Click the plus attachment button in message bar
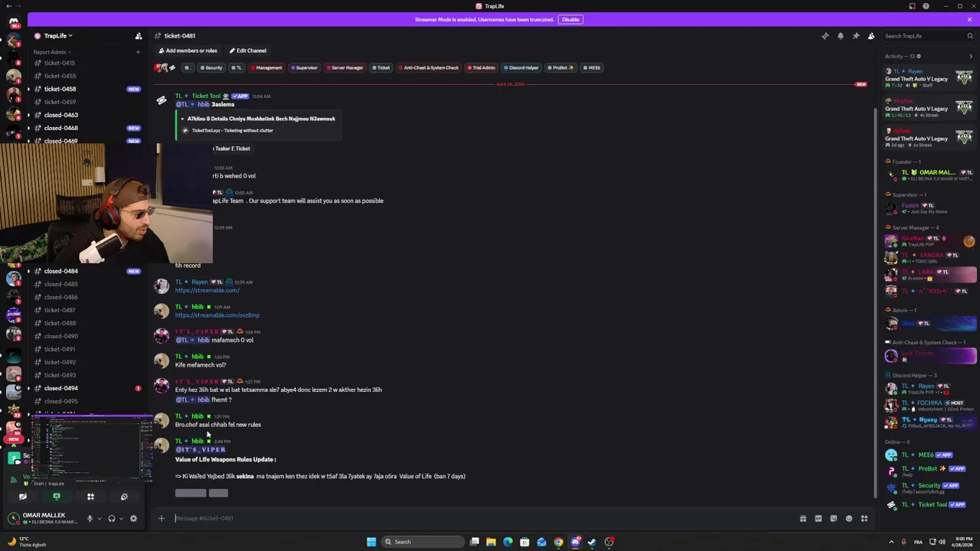Screen dimensions: 980x551 [162, 518]
